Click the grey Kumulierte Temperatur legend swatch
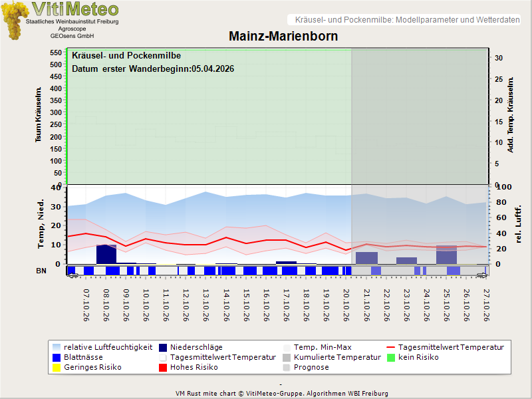 point(287,357)
